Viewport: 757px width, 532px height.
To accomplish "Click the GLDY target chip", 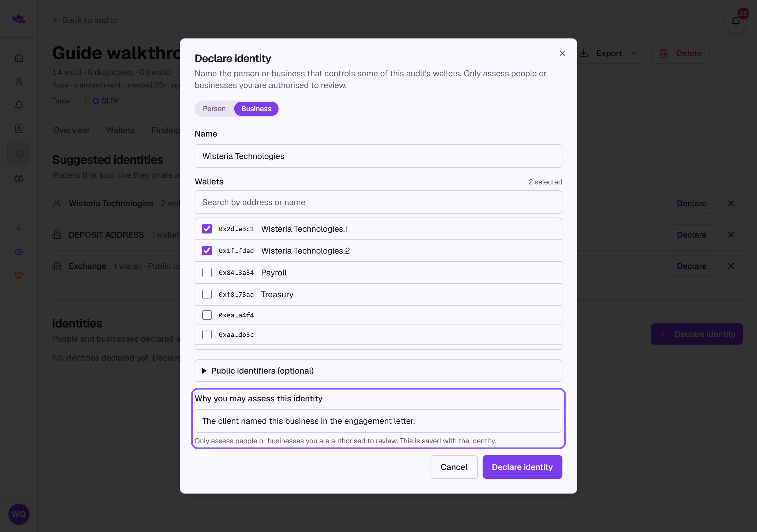I will [100, 101].
